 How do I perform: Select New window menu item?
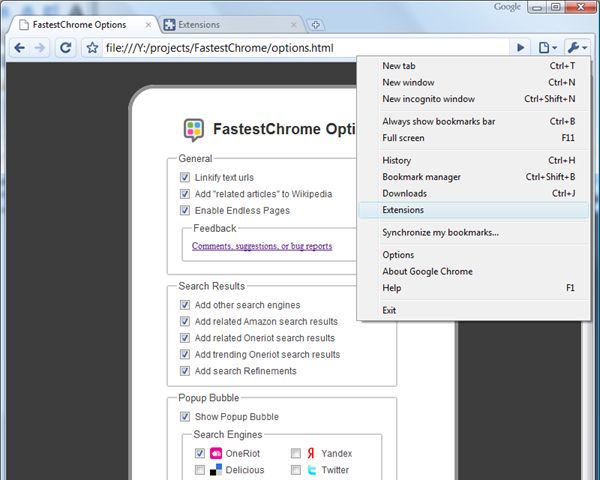click(x=474, y=82)
